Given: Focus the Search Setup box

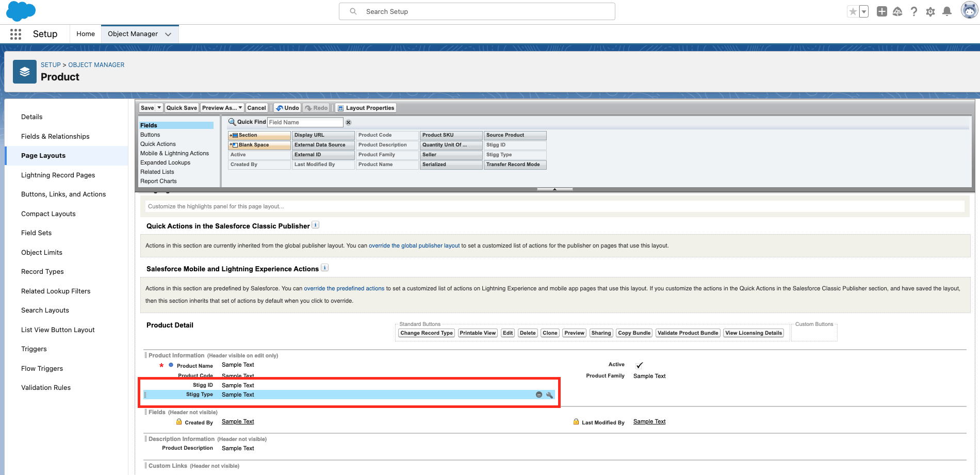Looking at the screenshot, I should (x=477, y=11).
